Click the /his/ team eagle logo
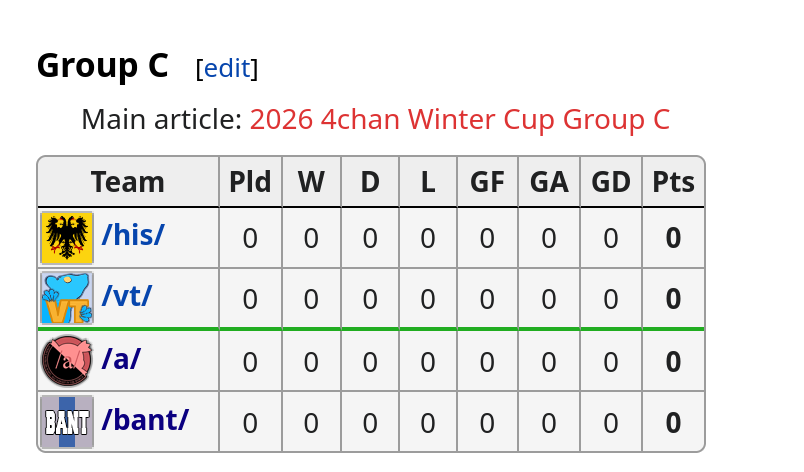 67,238
